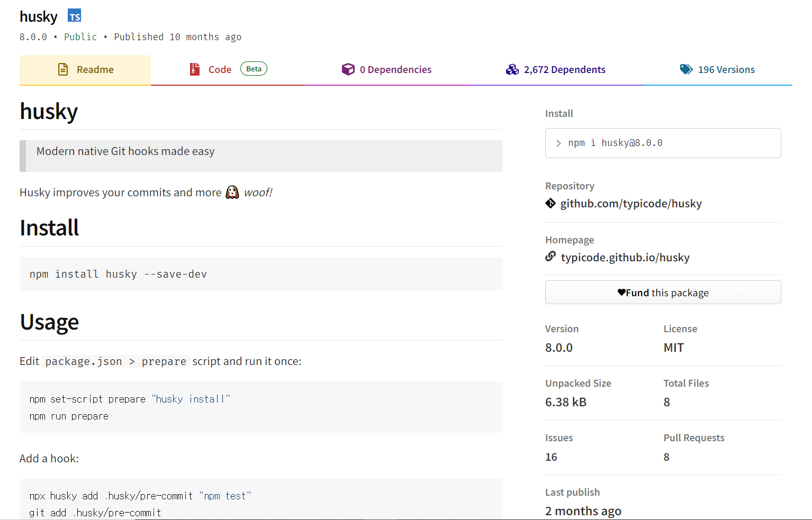Visit the typicode.github.io/husky homepage link

coord(625,257)
